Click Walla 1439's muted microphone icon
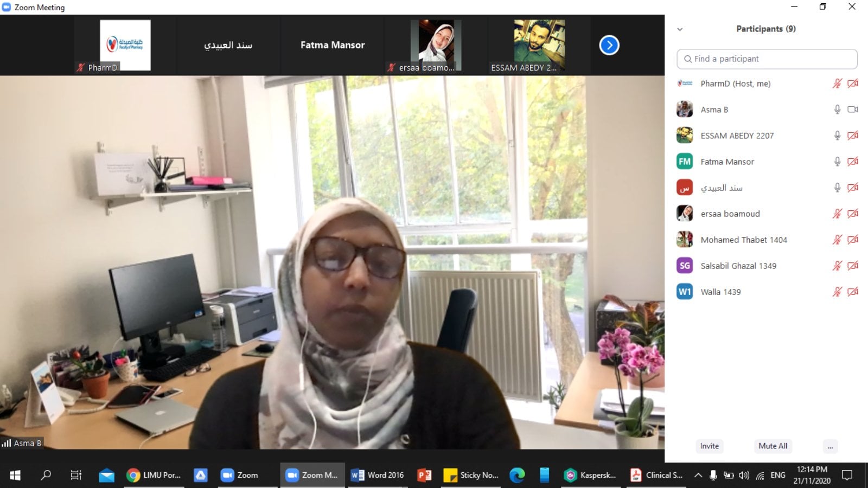Image resolution: width=868 pixels, height=488 pixels. click(837, 292)
